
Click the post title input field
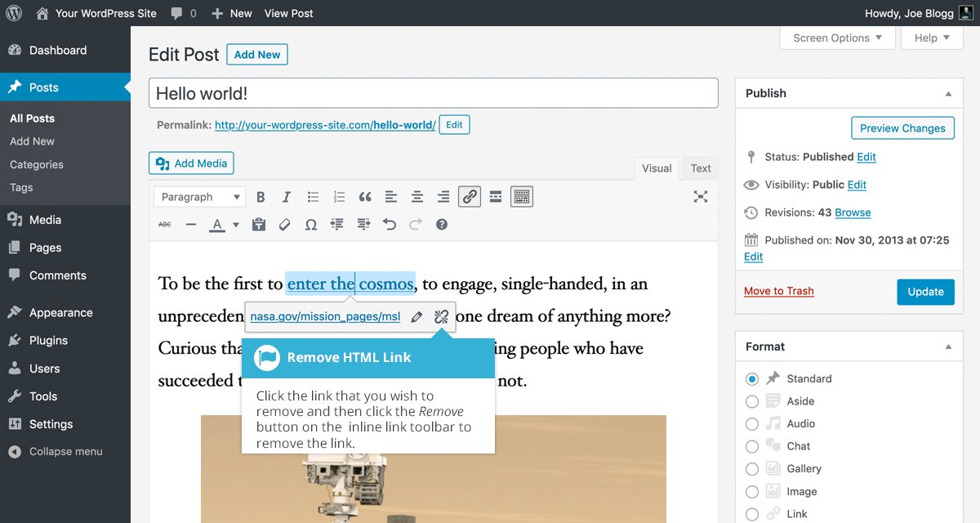point(433,93)
